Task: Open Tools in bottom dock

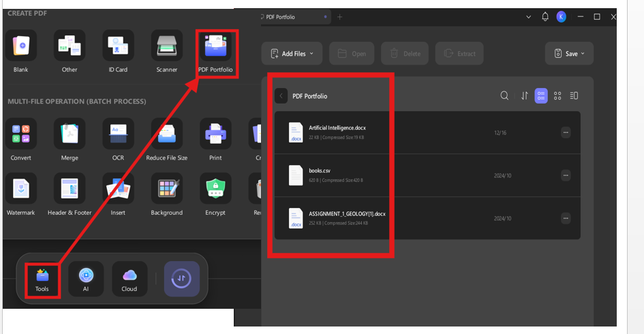Action: [42, 279]
